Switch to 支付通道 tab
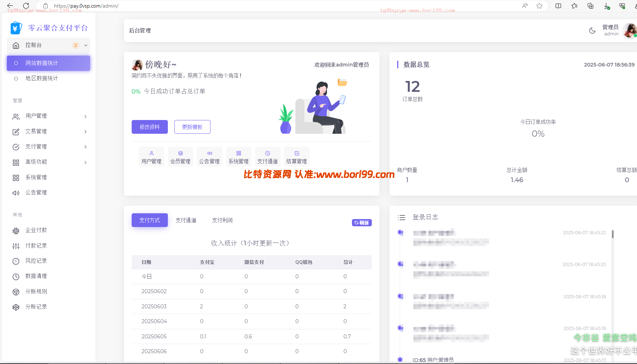 click(x=186, y=220)
